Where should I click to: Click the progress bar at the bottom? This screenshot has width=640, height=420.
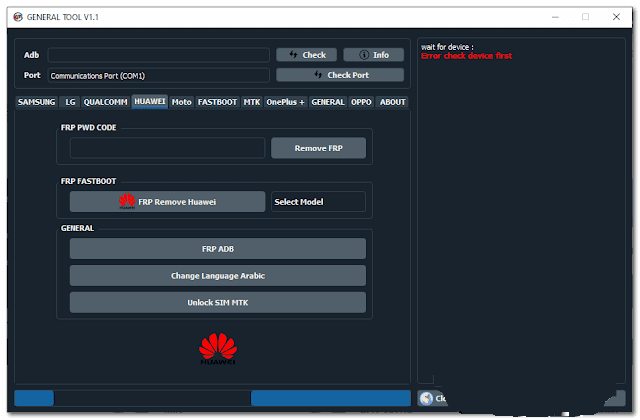point(212,398)
